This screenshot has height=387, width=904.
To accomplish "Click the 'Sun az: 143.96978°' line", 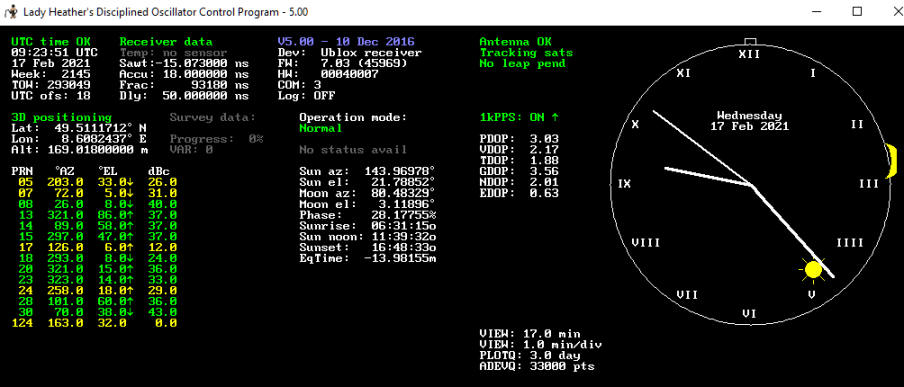I will (367, 171).
